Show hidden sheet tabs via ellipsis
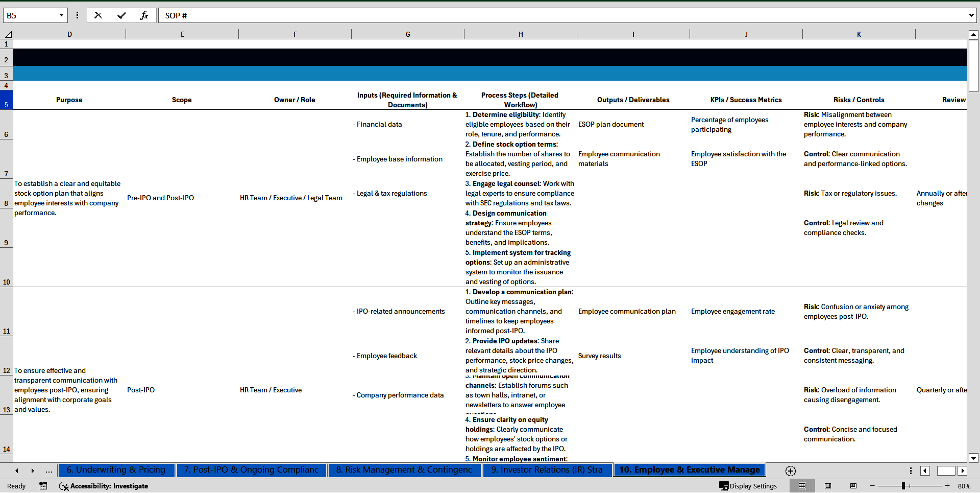 tap(48, 471)
